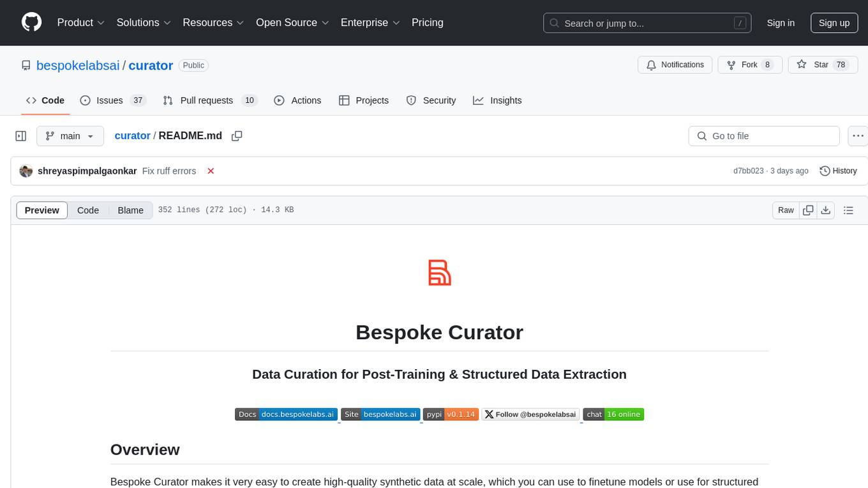
Task: Open the chat 16 online badge
Action: click(613, 415)
